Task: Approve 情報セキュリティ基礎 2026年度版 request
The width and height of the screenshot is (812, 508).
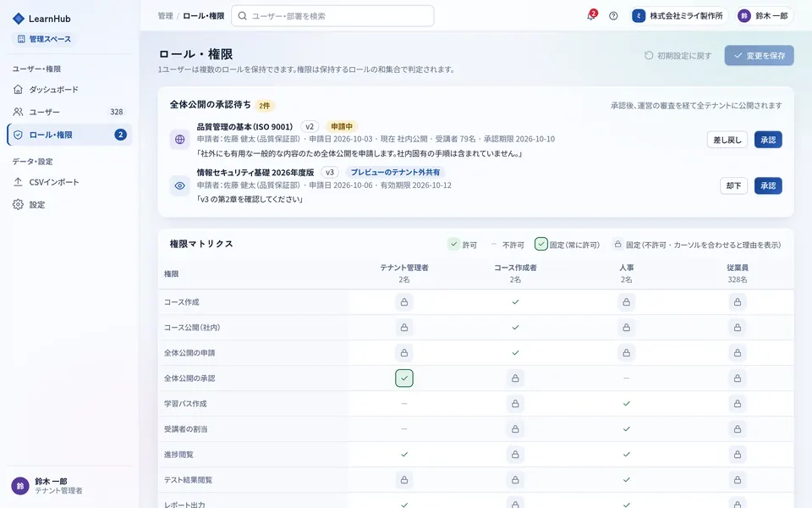Action: click(768, 185)
